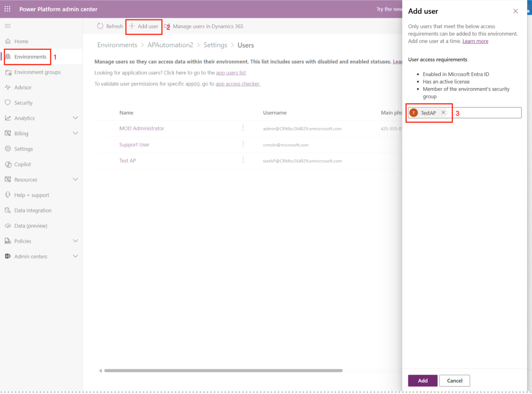The width and height of the screenshot is (532, 394).
Task: Sort by the Name column header
Action: 126,113
